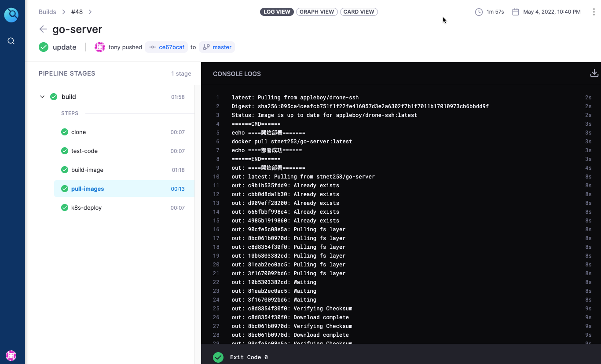
Task: Click the go-server repository title
Action: tap(77, 29)
